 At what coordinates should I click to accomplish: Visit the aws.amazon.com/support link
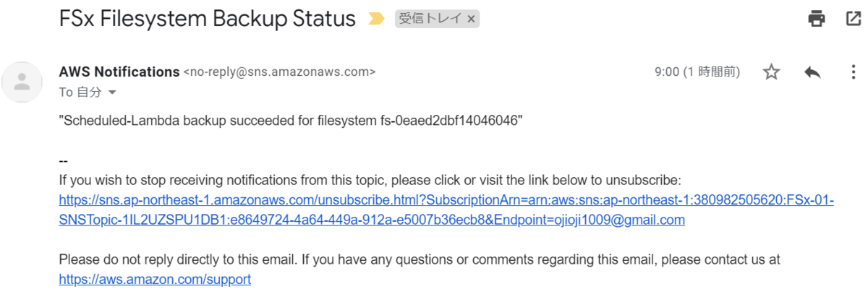pos(155,279)
